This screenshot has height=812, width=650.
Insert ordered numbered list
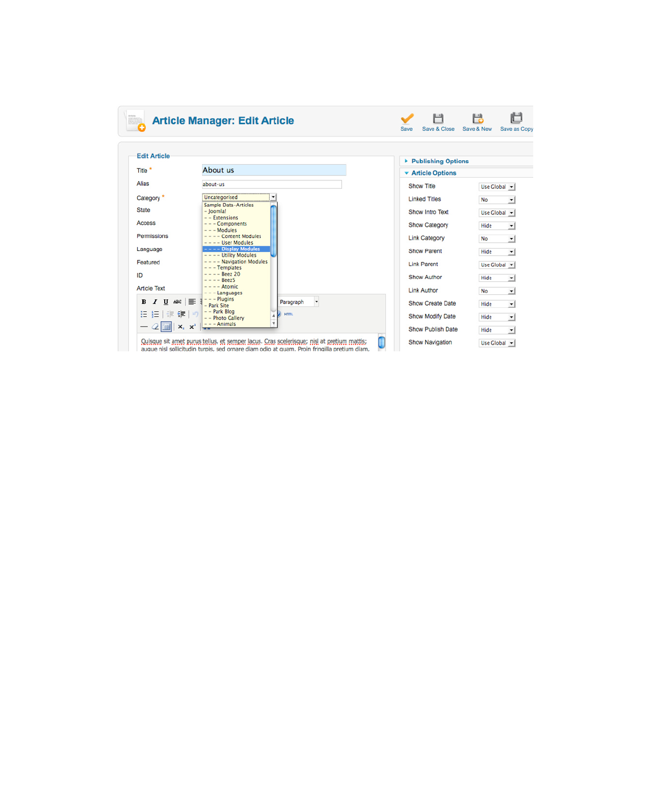click(x=155, y=315)
